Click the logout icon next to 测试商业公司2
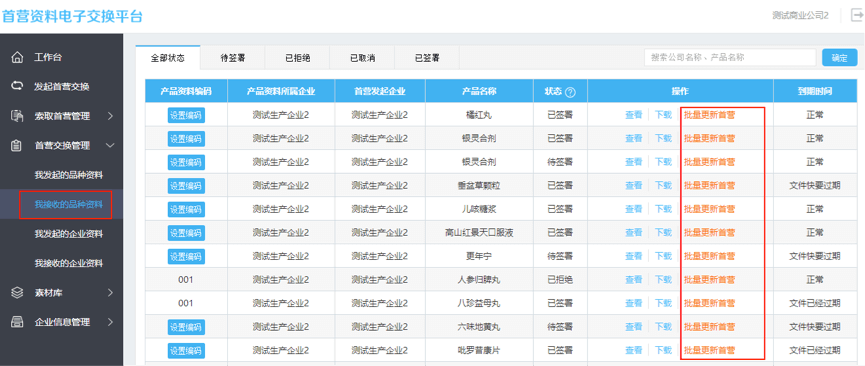865x366 pixels. (858, 15)
